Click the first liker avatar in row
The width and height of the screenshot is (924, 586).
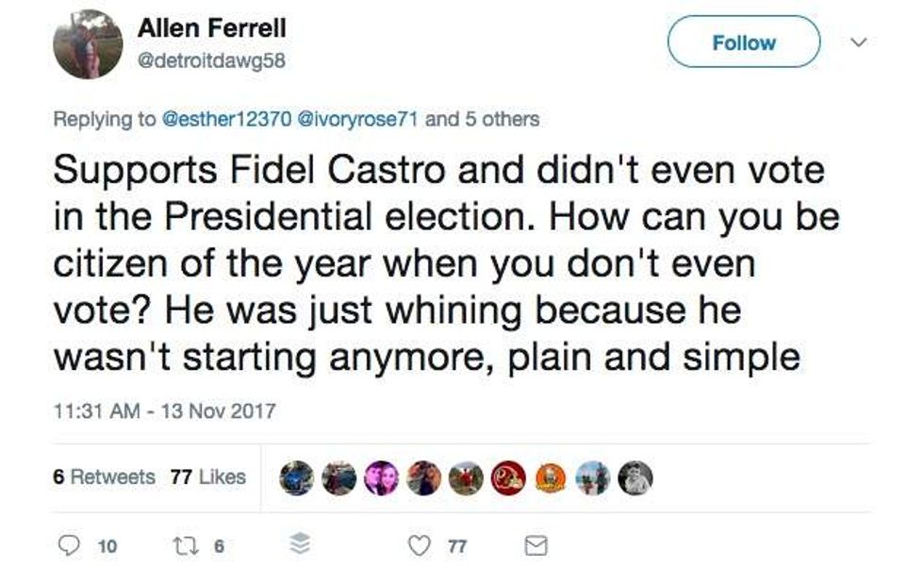point(296,478)
